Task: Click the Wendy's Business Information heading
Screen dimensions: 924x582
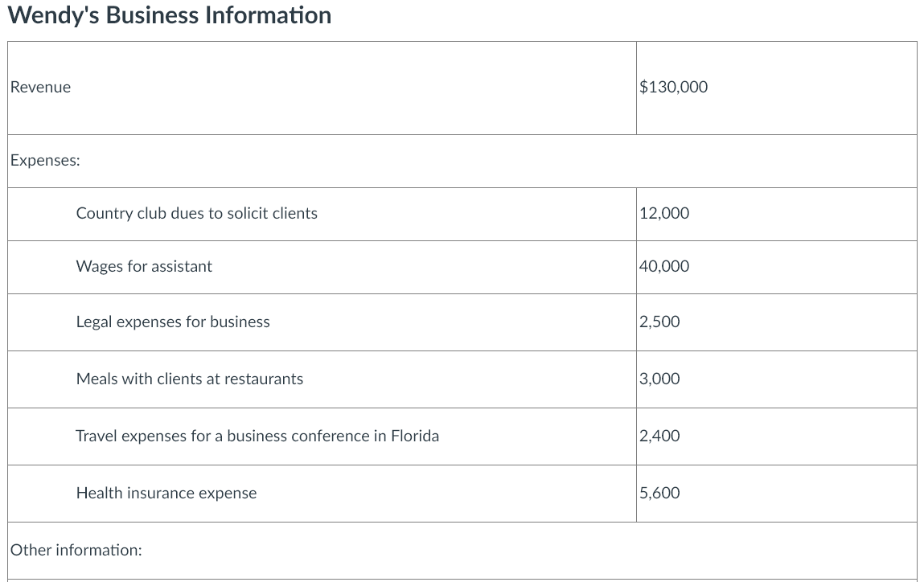Action: click(x=169, y=16)
